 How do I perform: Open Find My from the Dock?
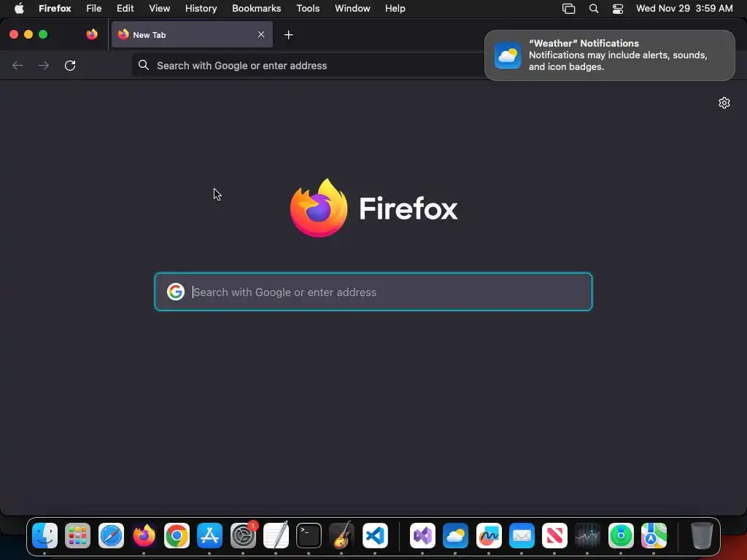621,536
